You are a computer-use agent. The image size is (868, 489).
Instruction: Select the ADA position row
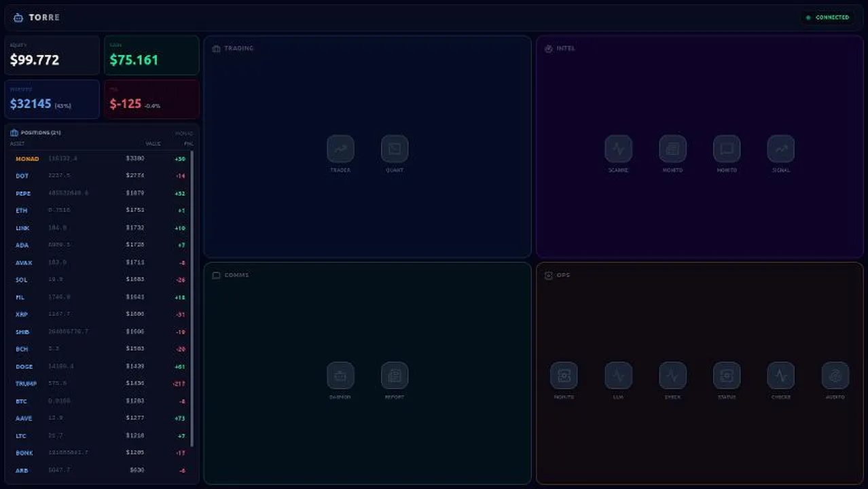[x=101, y=245]
